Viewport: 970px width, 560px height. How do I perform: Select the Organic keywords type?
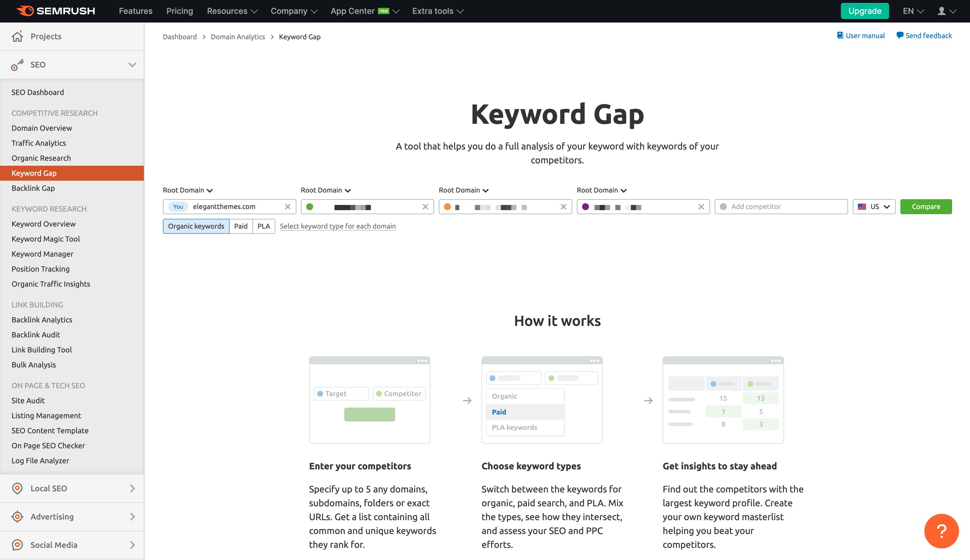pos(196,226)
